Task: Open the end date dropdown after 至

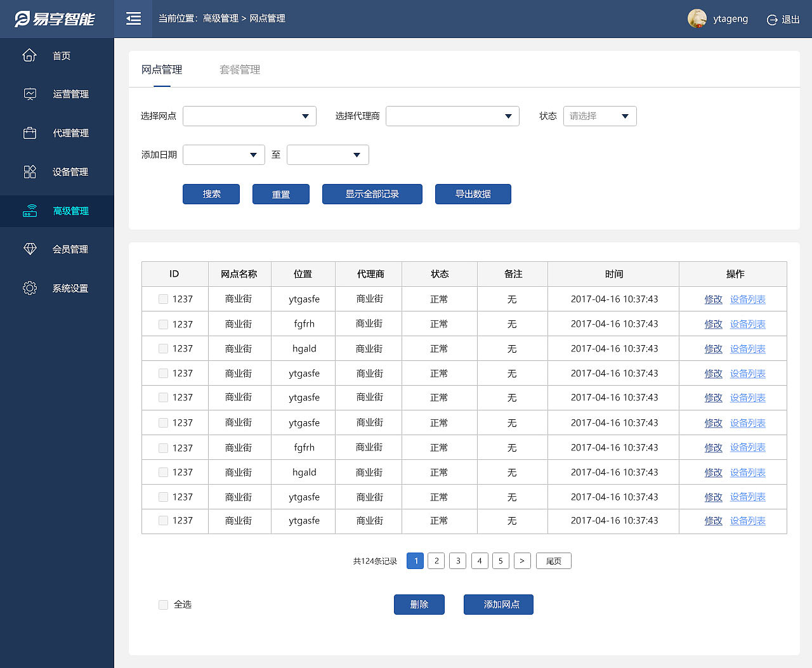Action: click(x=327, y=155)
